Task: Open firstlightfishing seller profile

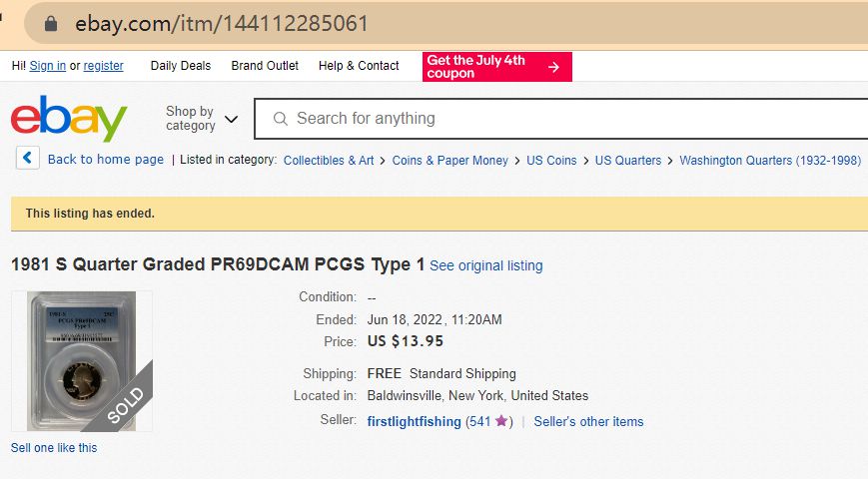Action: click(414, 422)
